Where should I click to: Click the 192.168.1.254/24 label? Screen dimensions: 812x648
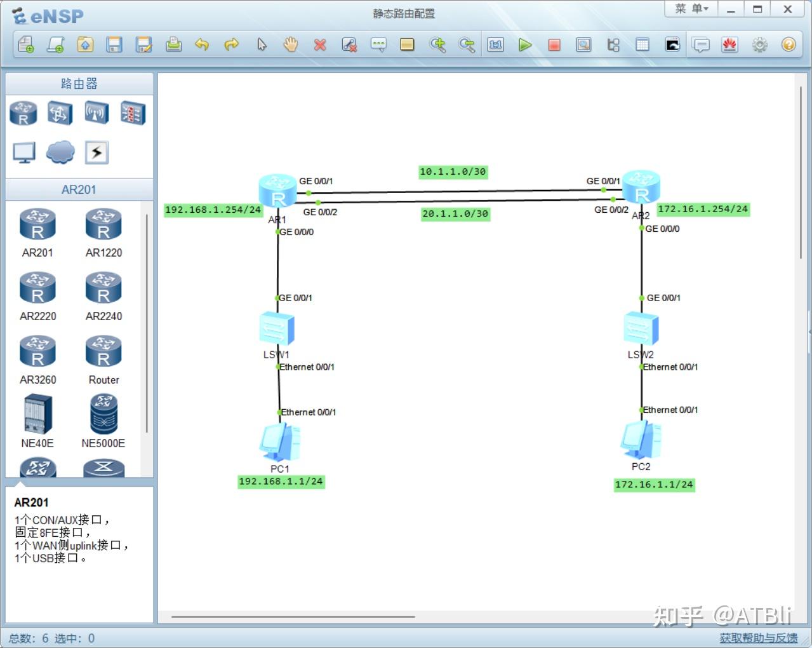click(x=213, y=210)
